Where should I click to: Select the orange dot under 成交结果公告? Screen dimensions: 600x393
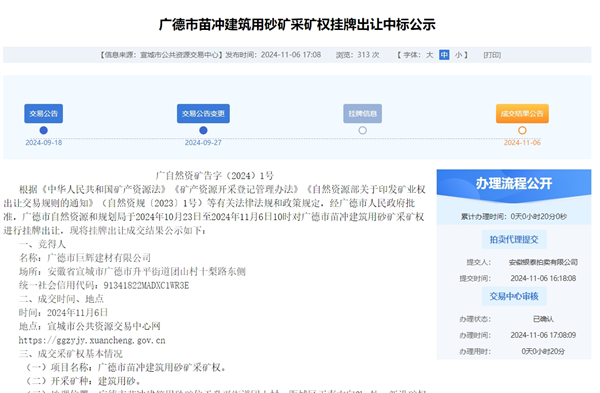(x=522, y=130)
